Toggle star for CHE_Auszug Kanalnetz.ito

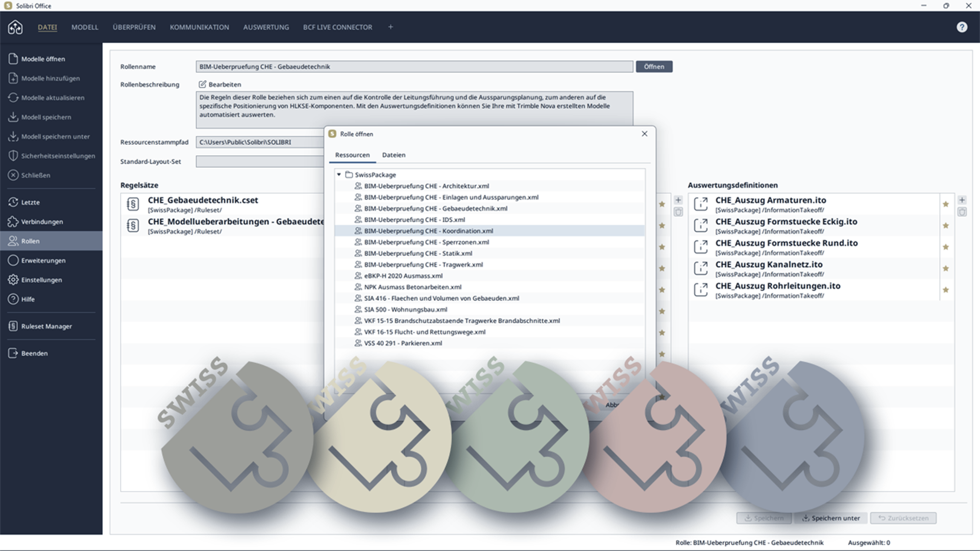click(x=946, y=268)
